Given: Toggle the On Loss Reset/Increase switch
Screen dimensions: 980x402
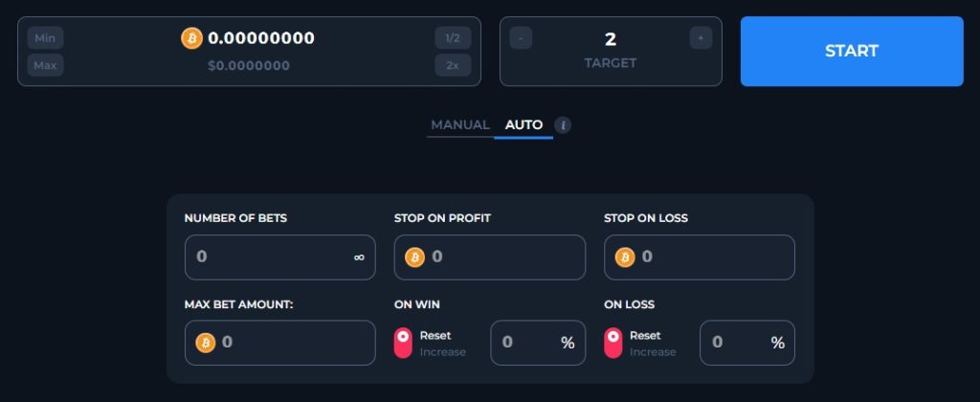Looking at the screenshot, I should (x=613, y=343).
